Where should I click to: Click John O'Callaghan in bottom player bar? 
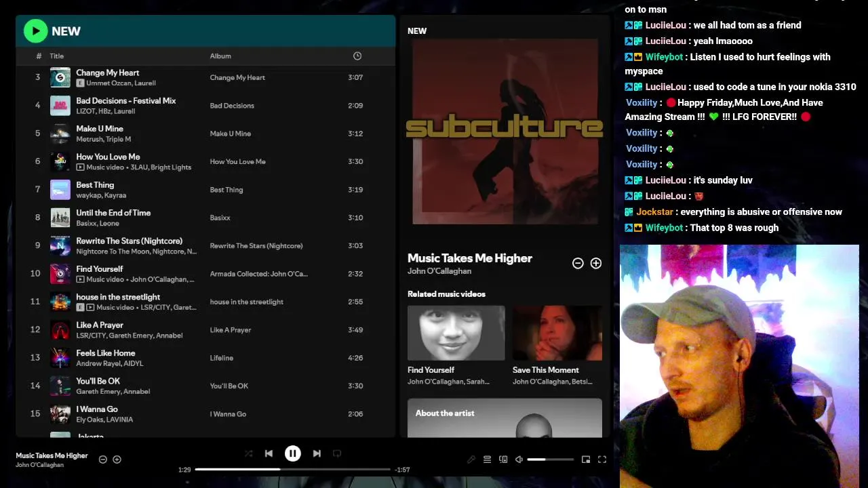point(39,465)
